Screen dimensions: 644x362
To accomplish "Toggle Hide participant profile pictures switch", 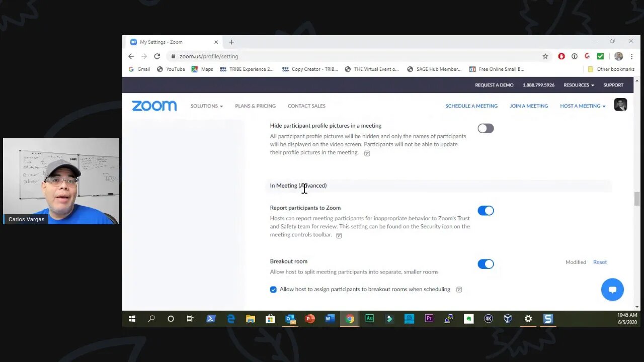I will coord(486,129).
